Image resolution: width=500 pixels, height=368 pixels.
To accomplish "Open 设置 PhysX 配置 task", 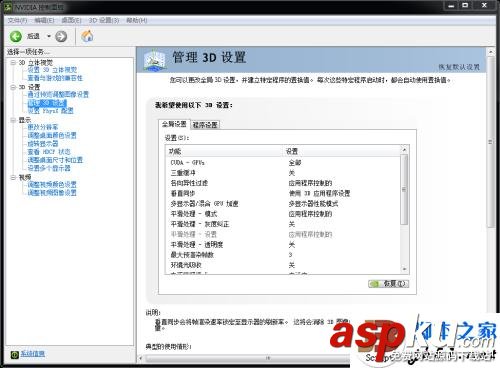I will 50,111.
